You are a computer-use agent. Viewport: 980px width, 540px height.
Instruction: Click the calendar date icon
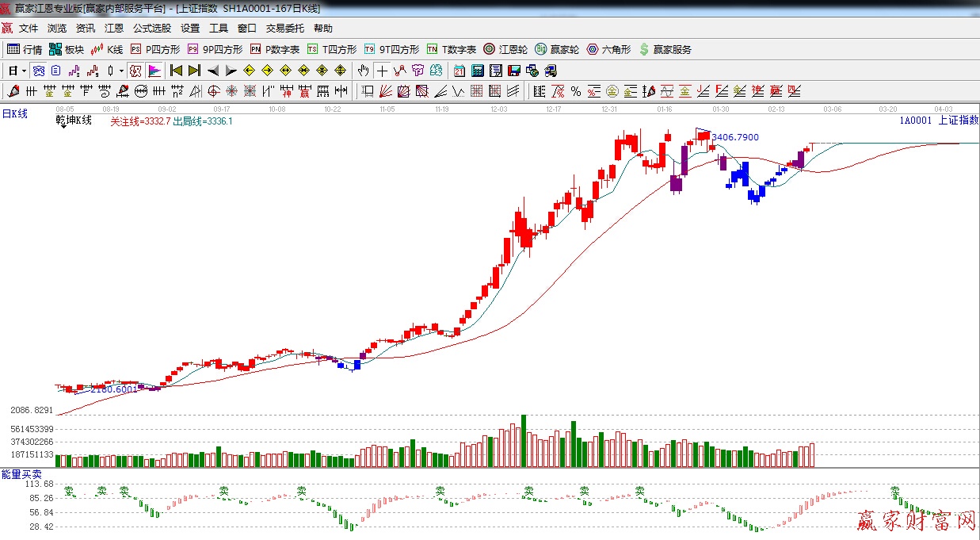459,71
